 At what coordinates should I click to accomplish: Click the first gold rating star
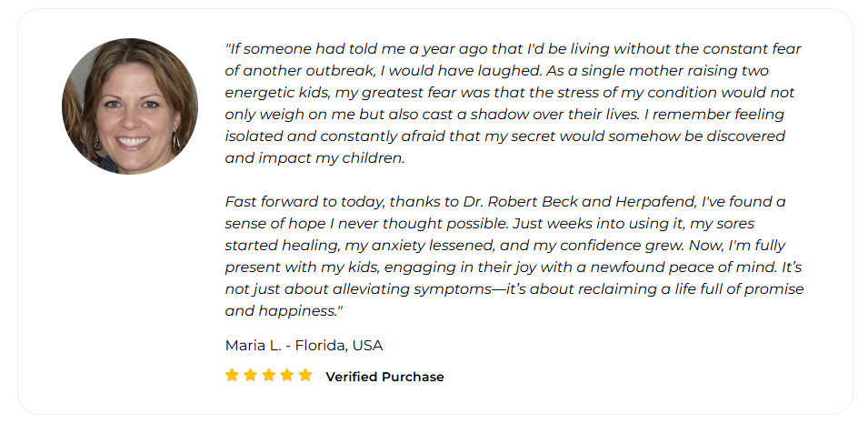(x=232, y=375)
